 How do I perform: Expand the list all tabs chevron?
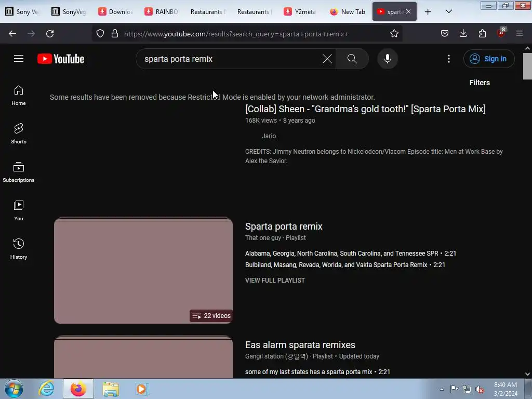click(448, 11)
